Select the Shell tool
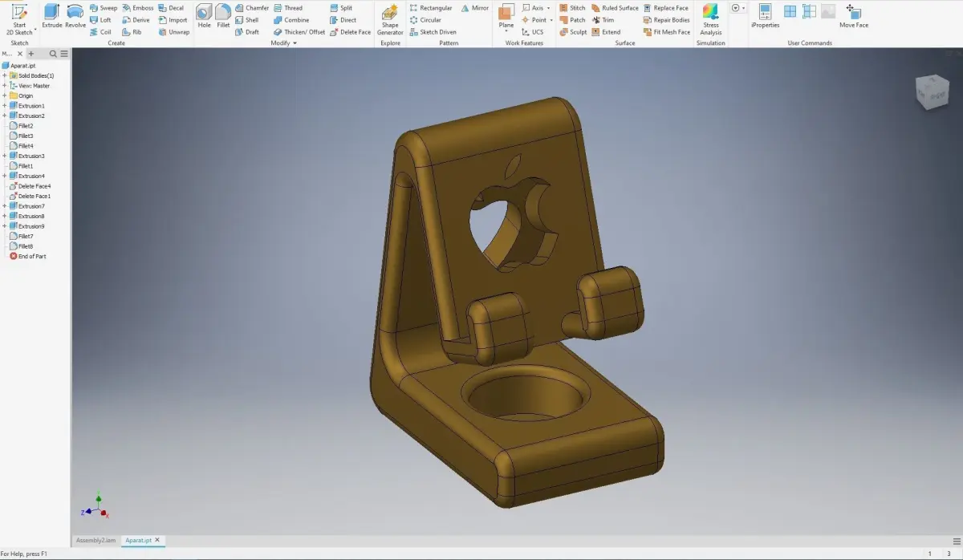 coord(247,20)
